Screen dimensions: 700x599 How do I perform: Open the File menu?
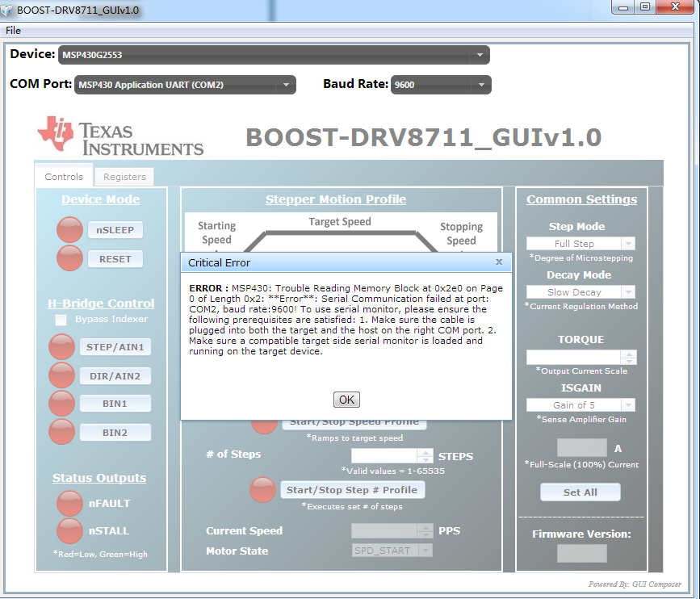(x=14, y=31)
